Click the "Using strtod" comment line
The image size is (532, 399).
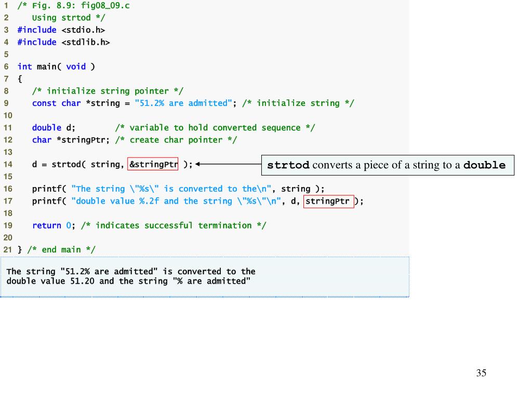pyautogui.click(x=69, y=18)
